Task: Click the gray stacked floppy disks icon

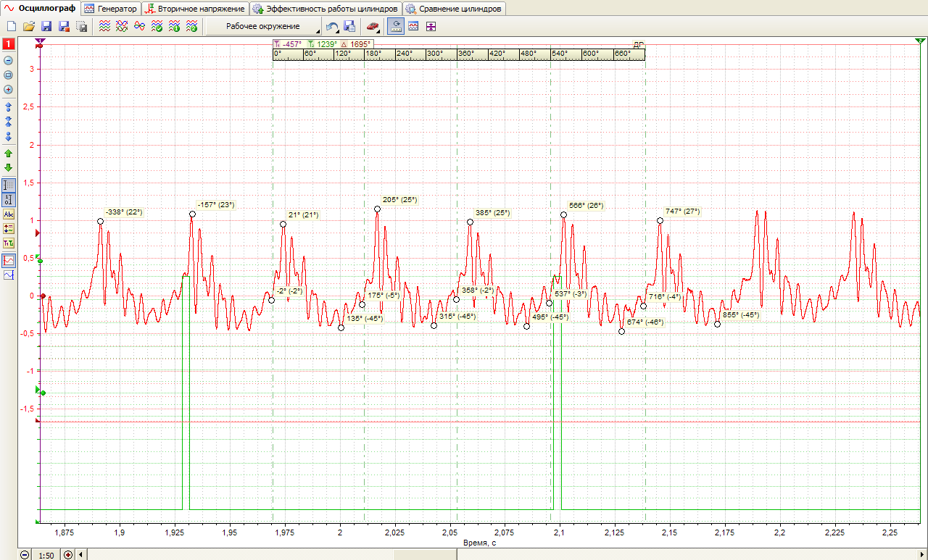Action: (81, 27)
